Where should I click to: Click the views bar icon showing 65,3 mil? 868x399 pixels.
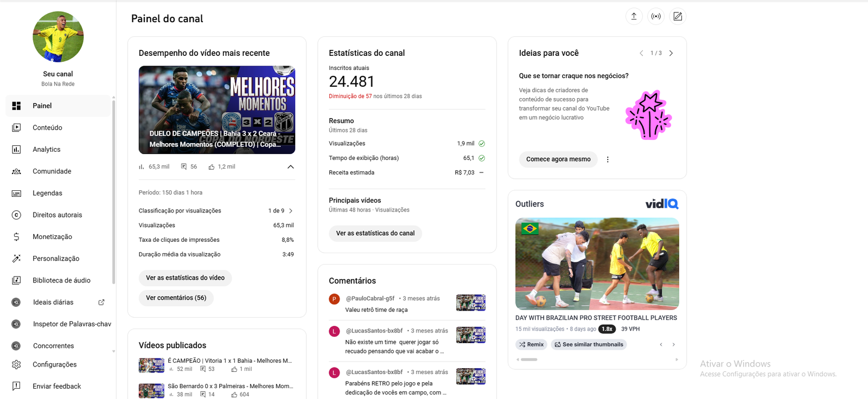tap(142, 167)
